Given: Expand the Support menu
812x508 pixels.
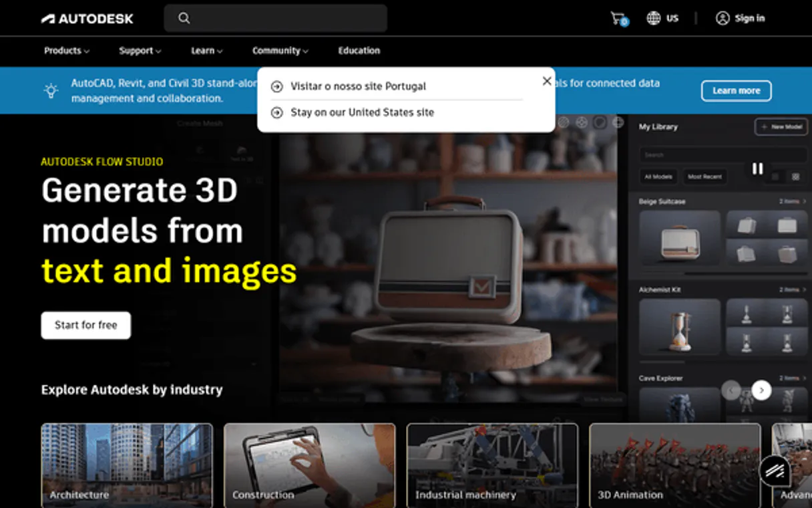Looking at the screenshot, I should click(140, 51).
